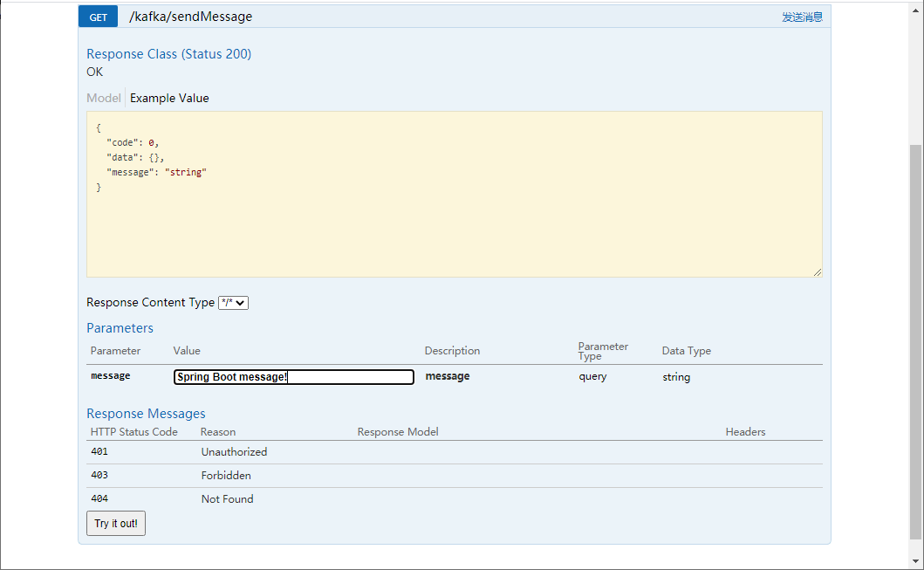The width and height of the screenshot is (924, 570).
Task: Select the 404 status code cell
Action: pyautogui.click(x=99, y=498)
